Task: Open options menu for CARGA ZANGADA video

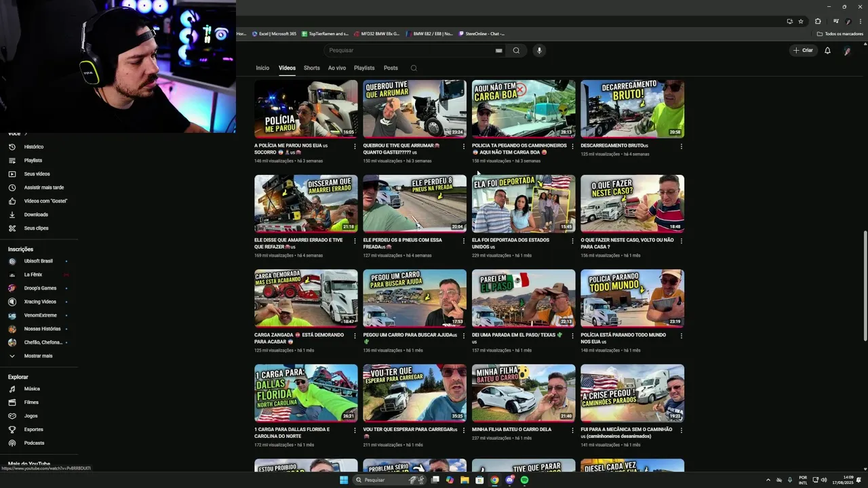Action: 355,335
